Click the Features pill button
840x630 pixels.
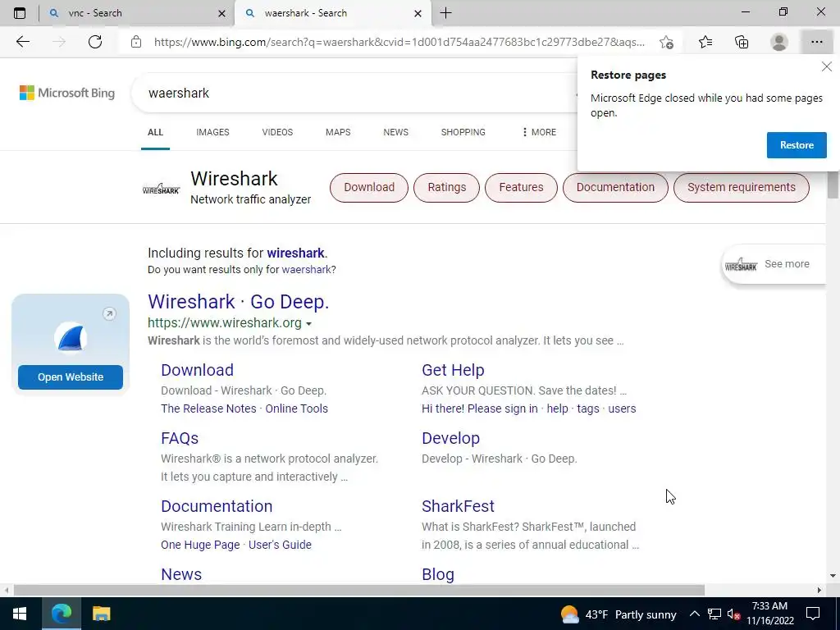point(521,188)
